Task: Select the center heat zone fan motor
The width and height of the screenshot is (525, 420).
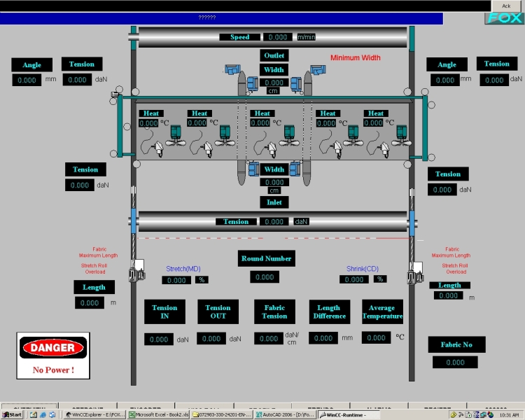Action: (290, 131)
